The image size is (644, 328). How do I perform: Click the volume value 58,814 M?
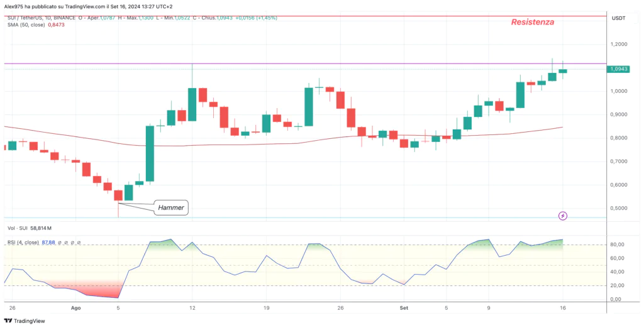[42, 228]
